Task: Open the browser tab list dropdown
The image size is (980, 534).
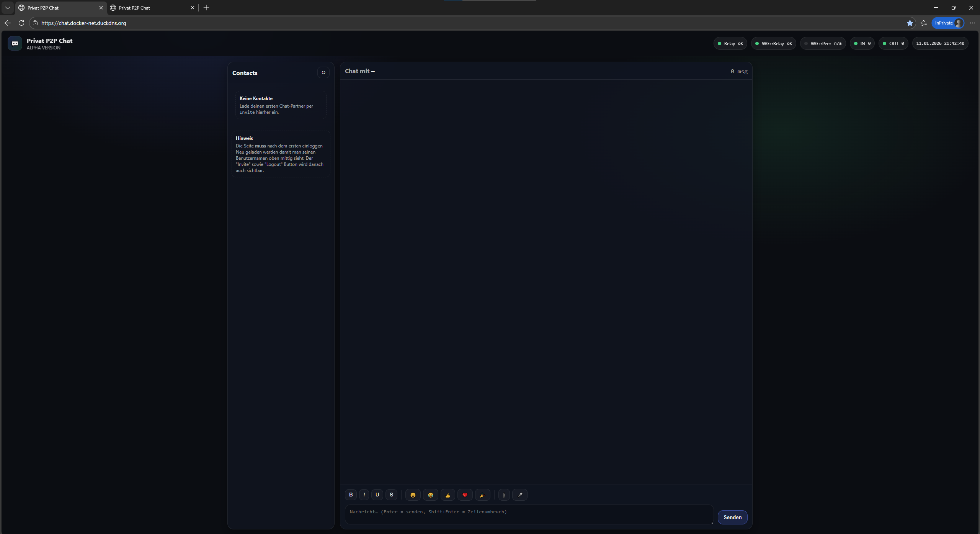Action: point(7,8)
